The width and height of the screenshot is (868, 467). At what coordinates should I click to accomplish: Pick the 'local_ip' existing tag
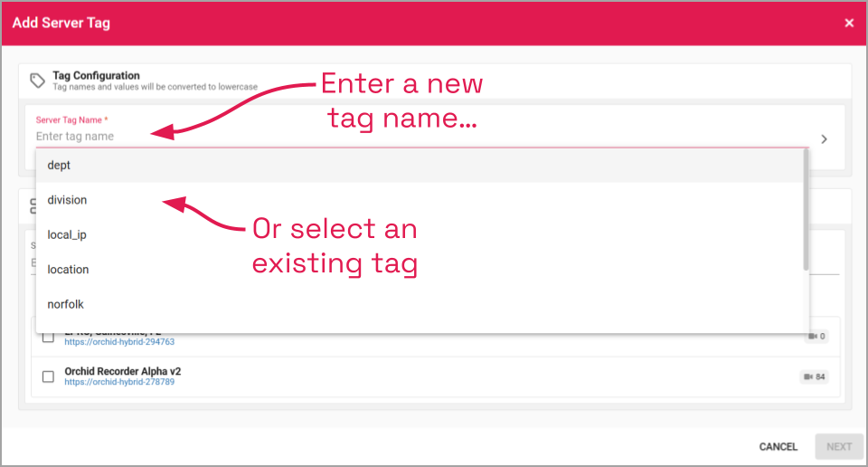click(x=66, y=235)
